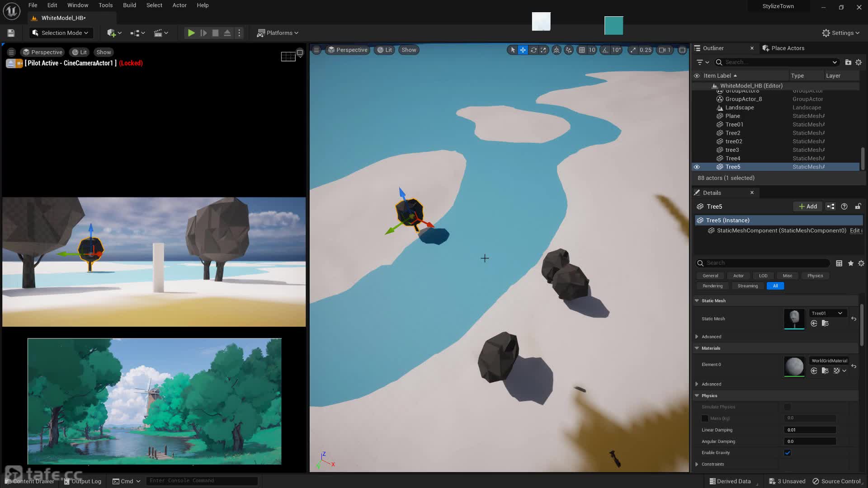Screen dimensions: 868x488
Task: Click the Perspective button in right viewport
Action: (x=348, y=50)
